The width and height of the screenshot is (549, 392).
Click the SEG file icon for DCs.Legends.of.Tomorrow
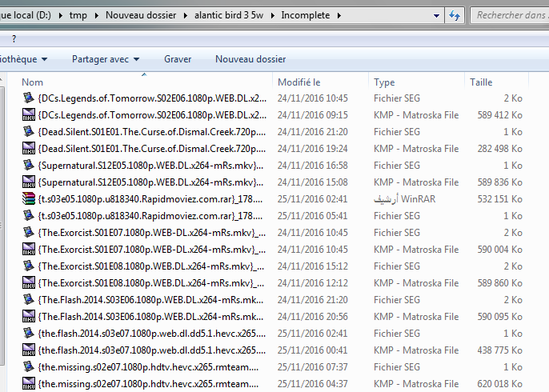click(x=29, y=98)
